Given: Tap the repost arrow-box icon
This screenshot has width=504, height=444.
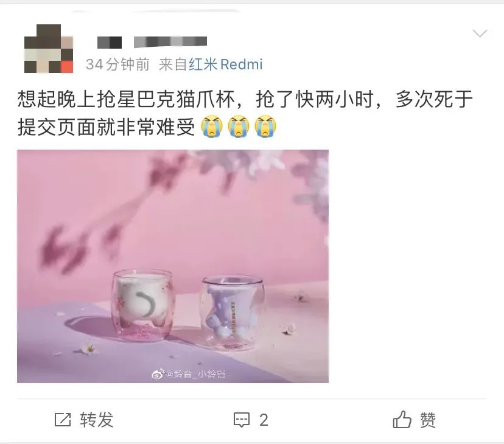Looking at the screenshot, I should (62, 419).
